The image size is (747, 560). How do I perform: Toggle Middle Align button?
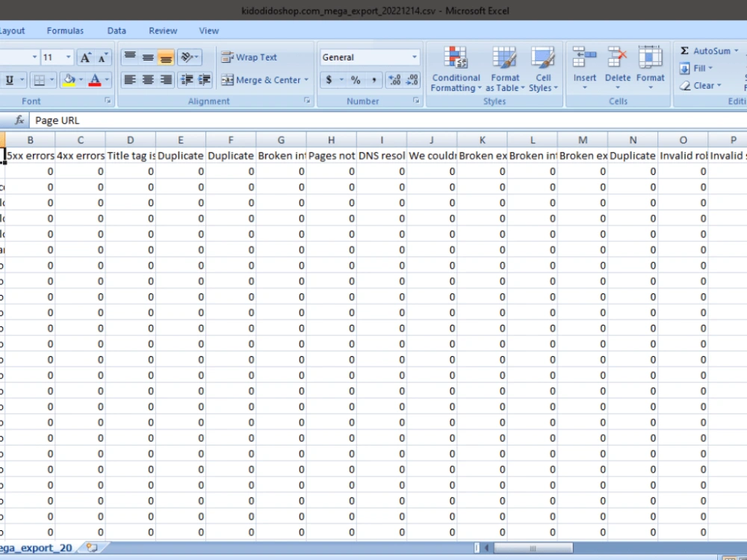[148, 57]
